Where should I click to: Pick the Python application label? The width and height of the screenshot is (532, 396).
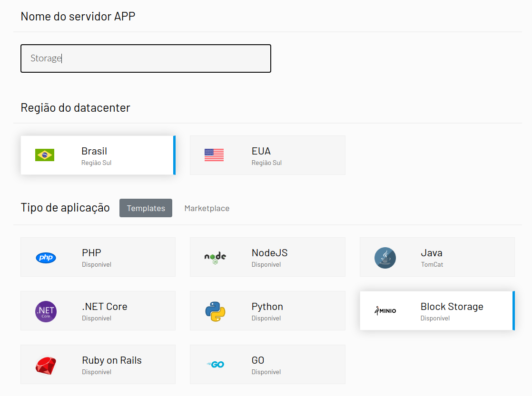coord(267,307)
